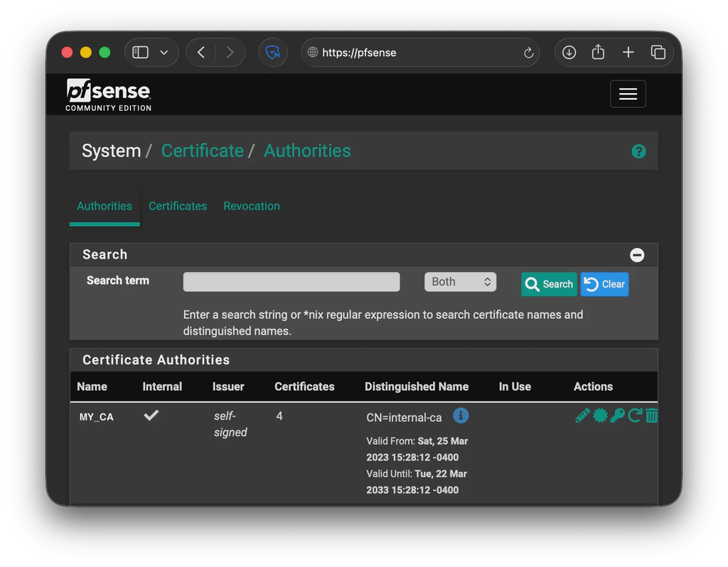The width and height of the screenshot is (728, 567).
Task: Open the sidebar options chevron
Action: pos(164,52)
